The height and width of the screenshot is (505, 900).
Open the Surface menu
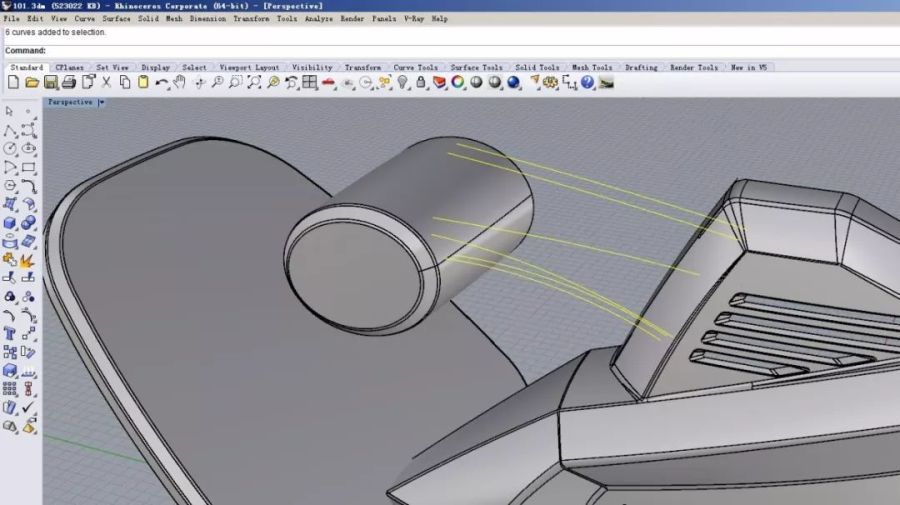point(116,18)
